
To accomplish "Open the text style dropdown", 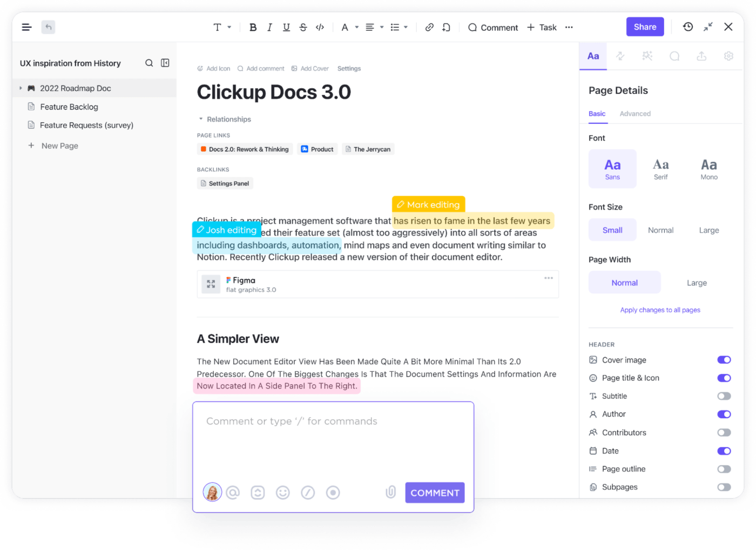I will pyautogui.click(x=222, y=28).
